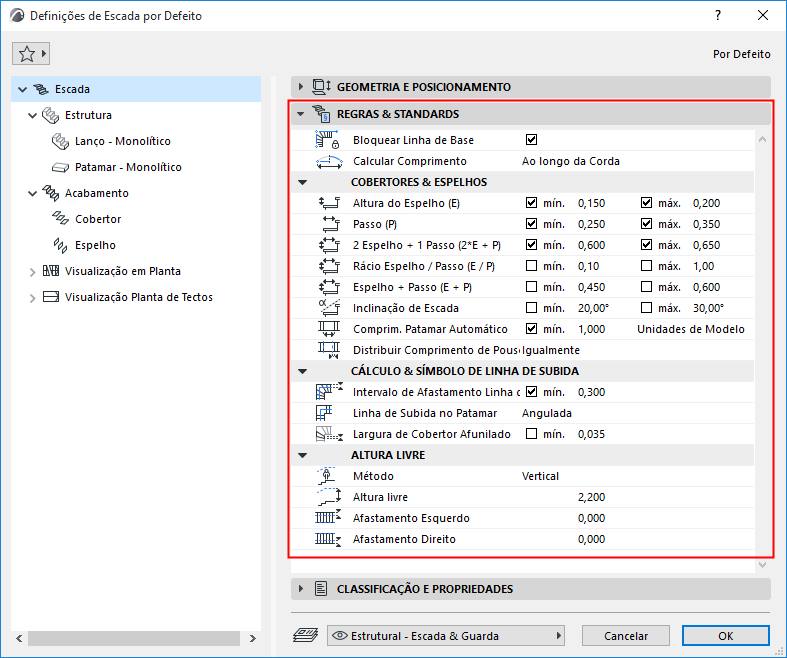The image size is (787, 658).
Task: Click the layer icon beside layer dropdown
Action: pos(306,635)
